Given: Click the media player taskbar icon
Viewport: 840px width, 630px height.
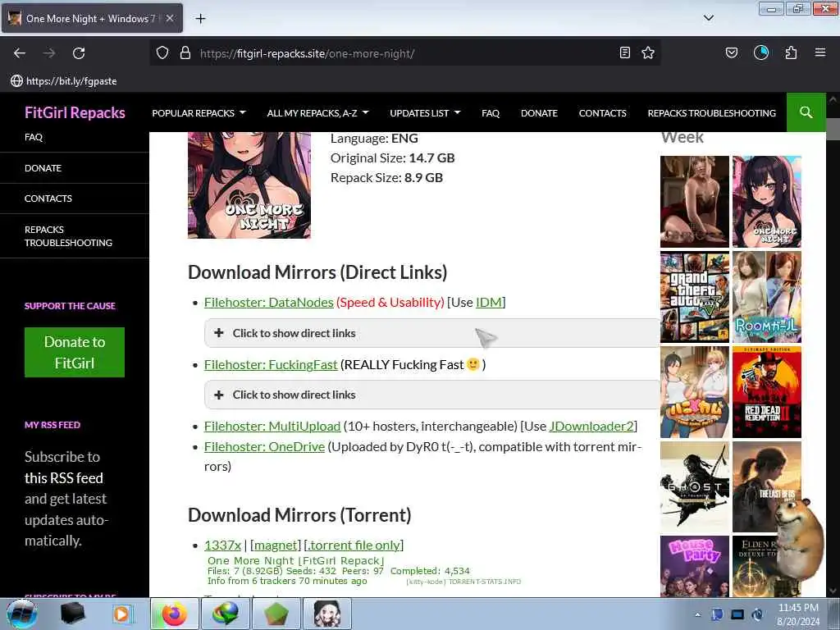Looking at the screenshot, I should click(121, 614).
